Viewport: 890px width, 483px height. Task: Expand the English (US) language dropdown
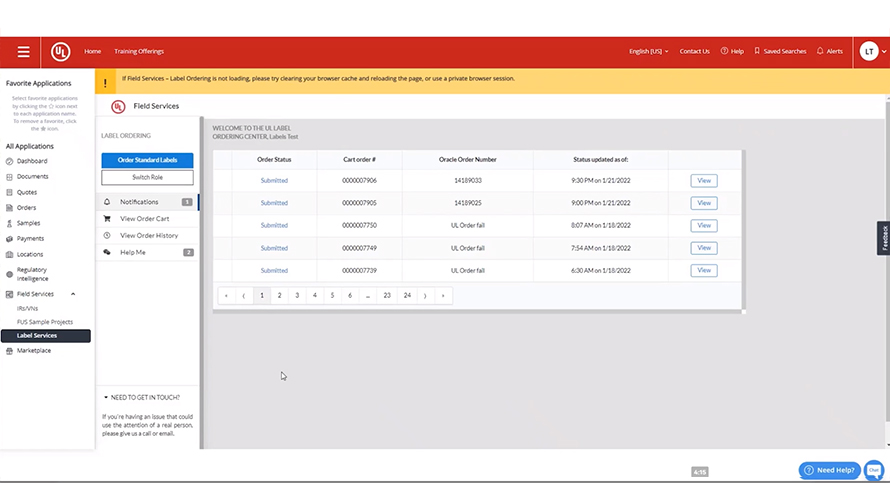648,51
